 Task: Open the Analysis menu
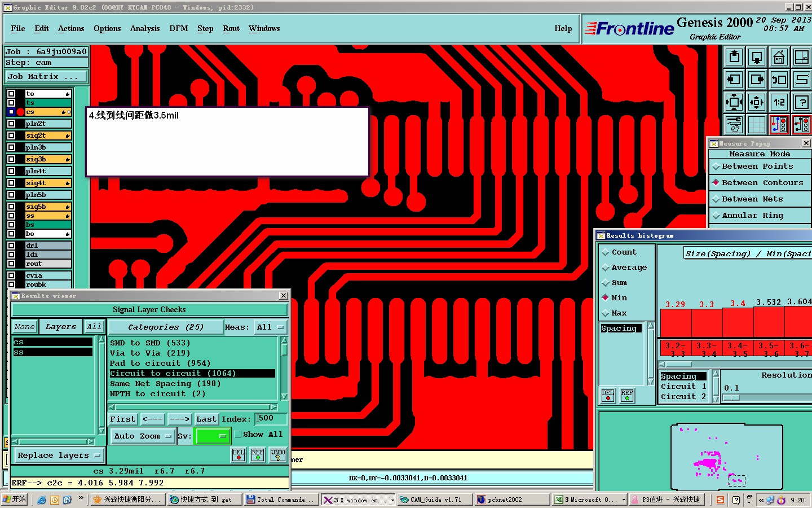145,28
